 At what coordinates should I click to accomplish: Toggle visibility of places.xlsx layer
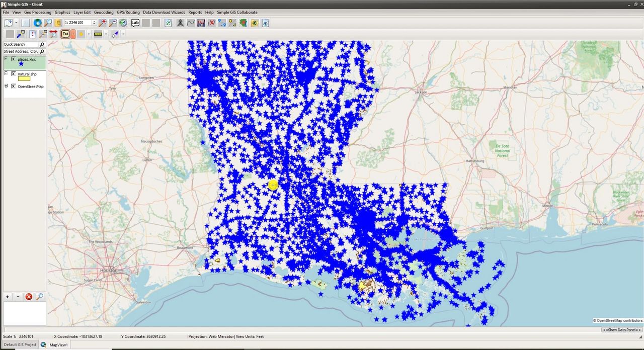(14, 59)
